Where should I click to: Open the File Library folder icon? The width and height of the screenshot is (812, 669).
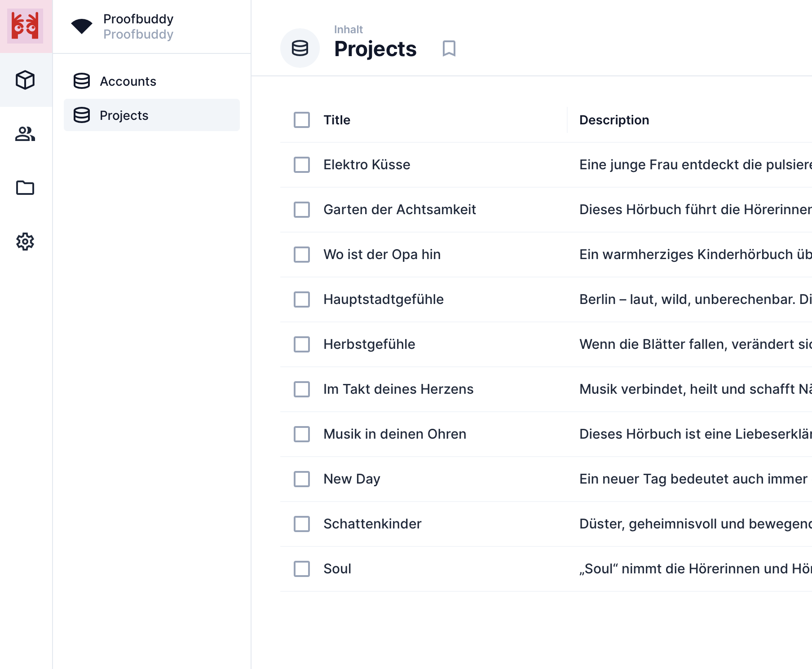click(26, 188)
